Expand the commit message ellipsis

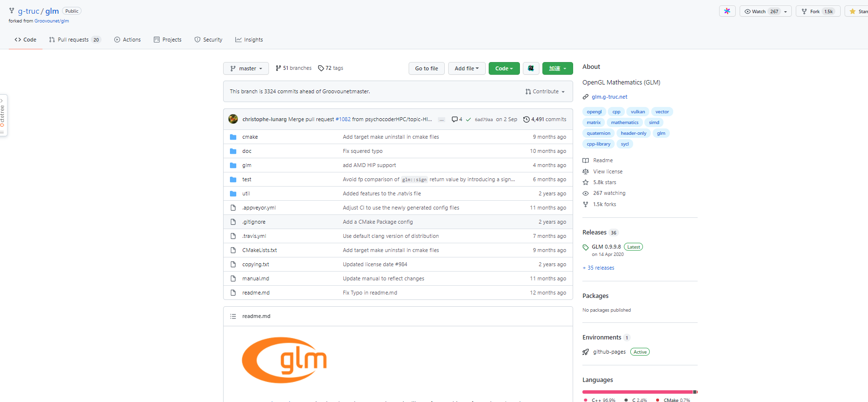pyautogui.click(x=441, y=120)
